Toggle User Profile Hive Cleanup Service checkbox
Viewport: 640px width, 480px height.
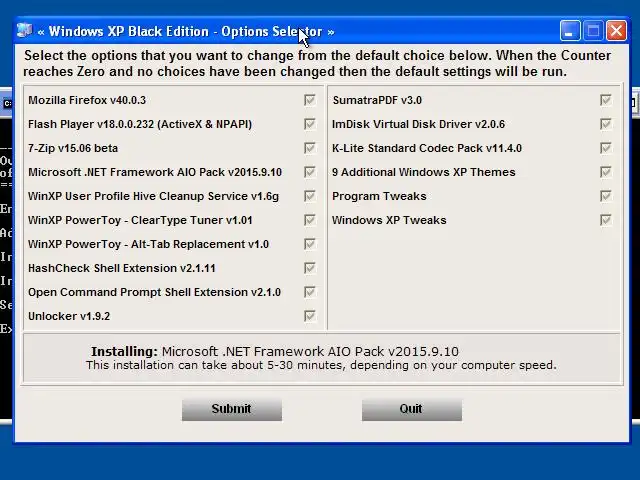310,196
